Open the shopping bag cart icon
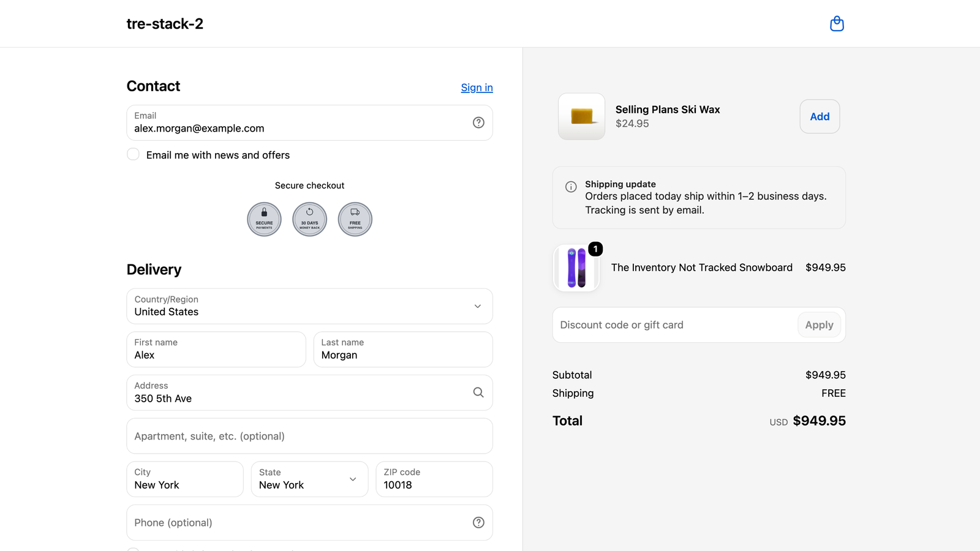The height and width of the screenshot is (551, 980). [x=837, y=24]
